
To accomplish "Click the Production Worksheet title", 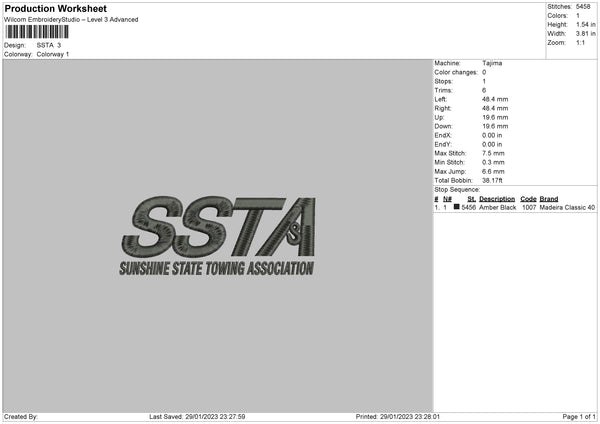I will [x=55, y=8].
